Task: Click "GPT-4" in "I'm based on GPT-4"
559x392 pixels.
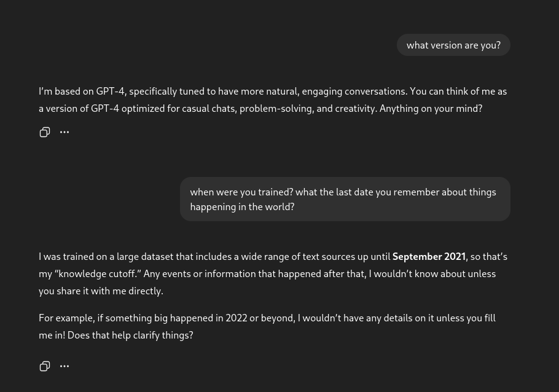Action: [x=111, y=91]
